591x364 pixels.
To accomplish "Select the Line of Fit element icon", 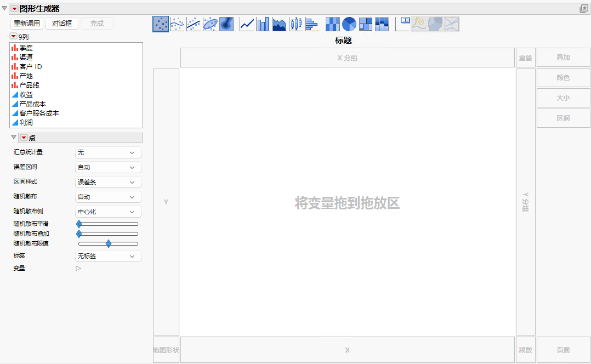I will [x=194, y=24].
